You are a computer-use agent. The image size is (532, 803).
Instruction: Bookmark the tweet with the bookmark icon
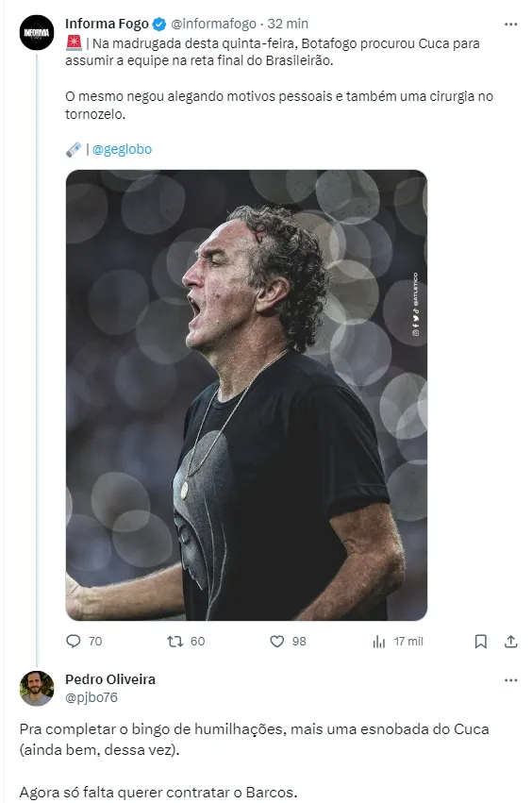pyautogui.click(x=480, y=641)
